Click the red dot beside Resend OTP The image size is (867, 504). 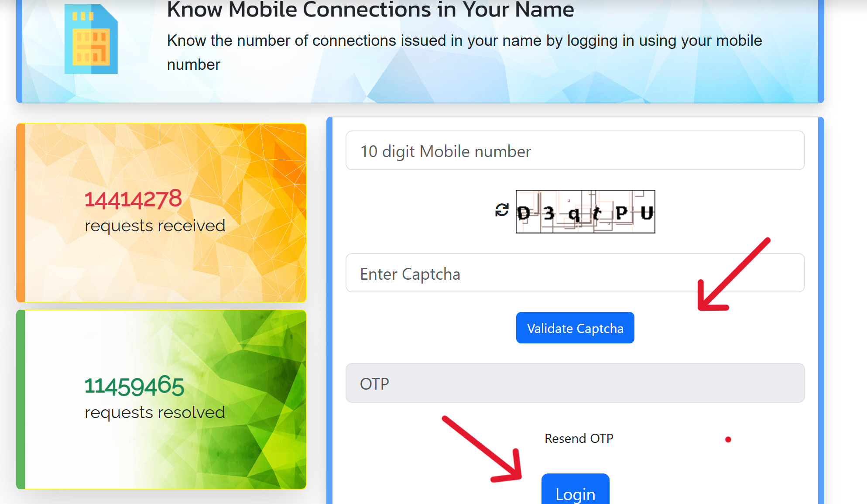pyautogui.click(x=728, y=439)
